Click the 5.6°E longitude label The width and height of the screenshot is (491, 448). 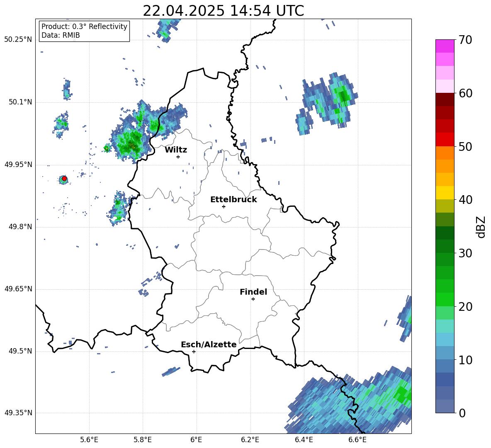pyautogui.click(x=89, y=440)
